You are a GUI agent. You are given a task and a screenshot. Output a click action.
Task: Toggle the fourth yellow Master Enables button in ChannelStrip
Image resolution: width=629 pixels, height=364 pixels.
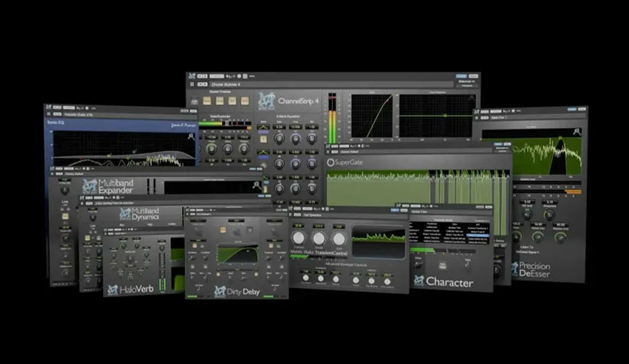point(245,101)
